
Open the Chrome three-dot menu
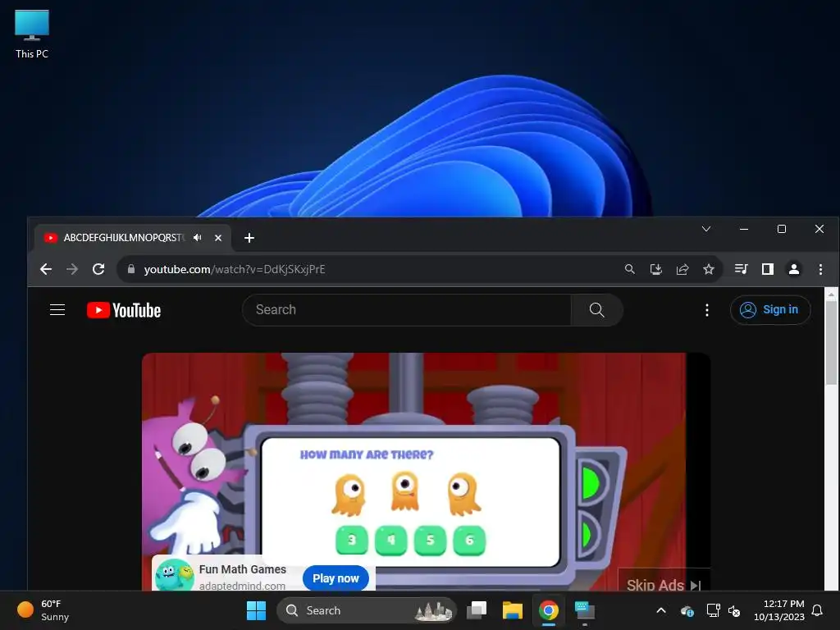pyautogui.click(x=820, y=269)
